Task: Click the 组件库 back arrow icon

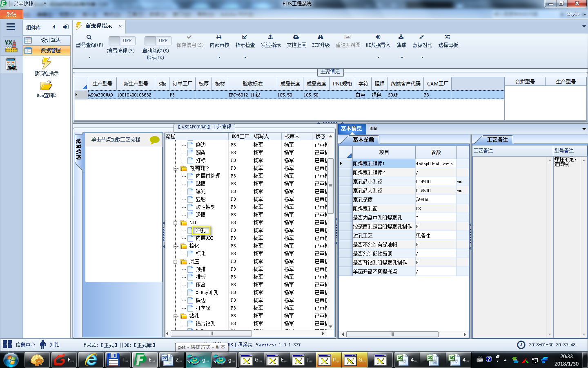Action: (54, 27)
